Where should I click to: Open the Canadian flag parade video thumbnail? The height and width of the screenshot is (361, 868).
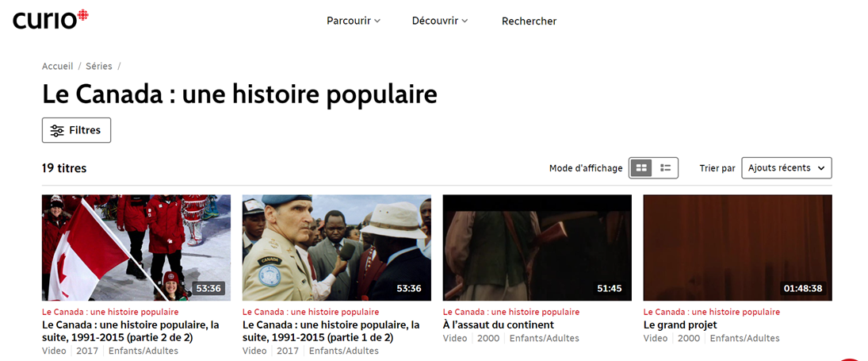[136, 248]
